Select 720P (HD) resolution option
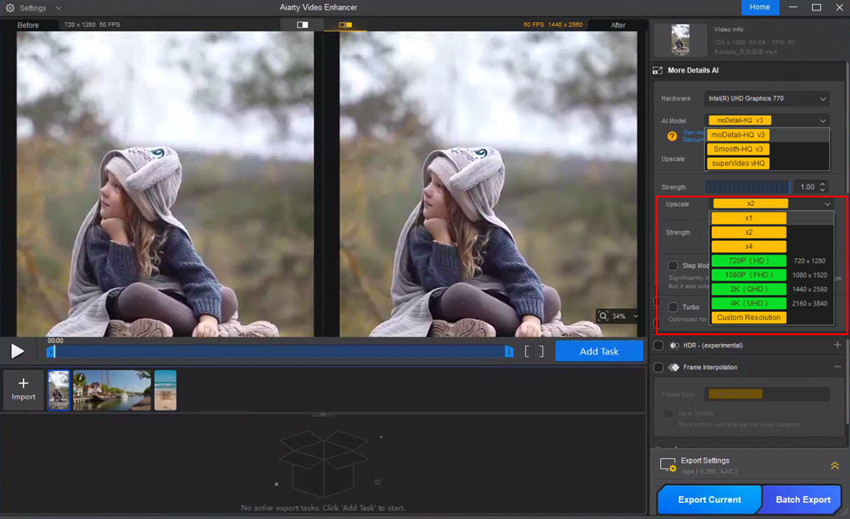Viewport: 850px width, 519px height. pyautogui.click(x=749, y=260)
